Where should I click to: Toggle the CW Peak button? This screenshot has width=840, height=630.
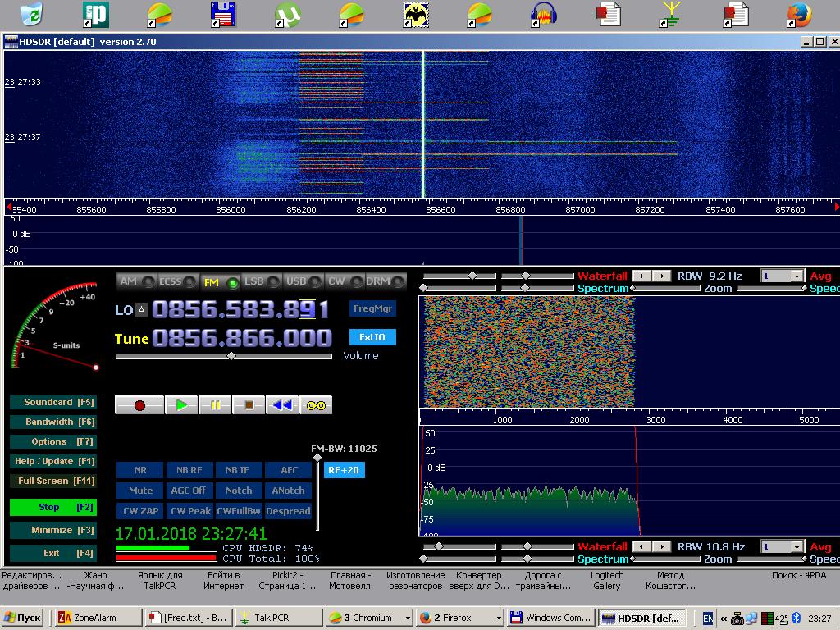coord(189,510)
